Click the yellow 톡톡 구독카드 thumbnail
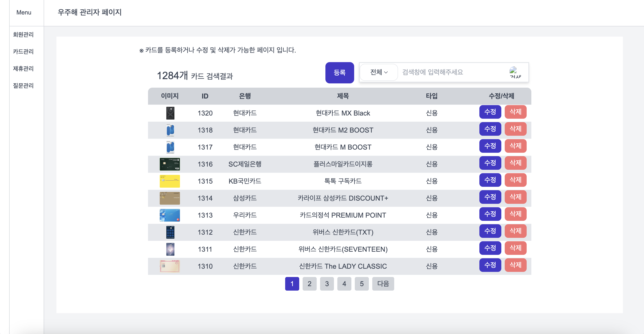This screenshot has width=644, height=334. tap(170, 181)
